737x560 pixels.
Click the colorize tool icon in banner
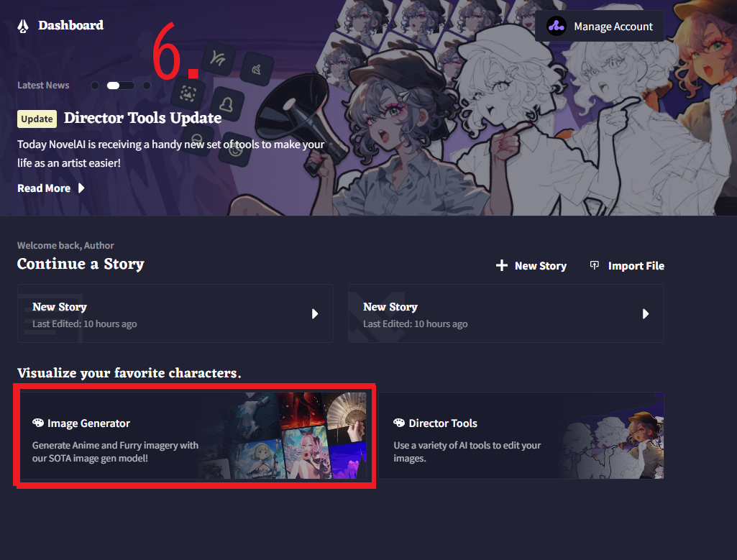257,69
